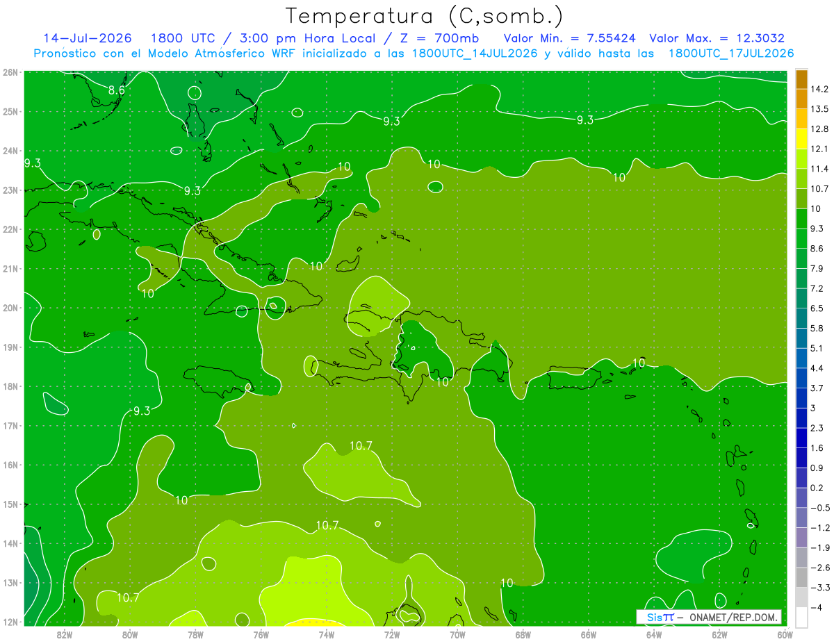Click the legend value '12.1'

pyautogui.click(x=819, y=149)
